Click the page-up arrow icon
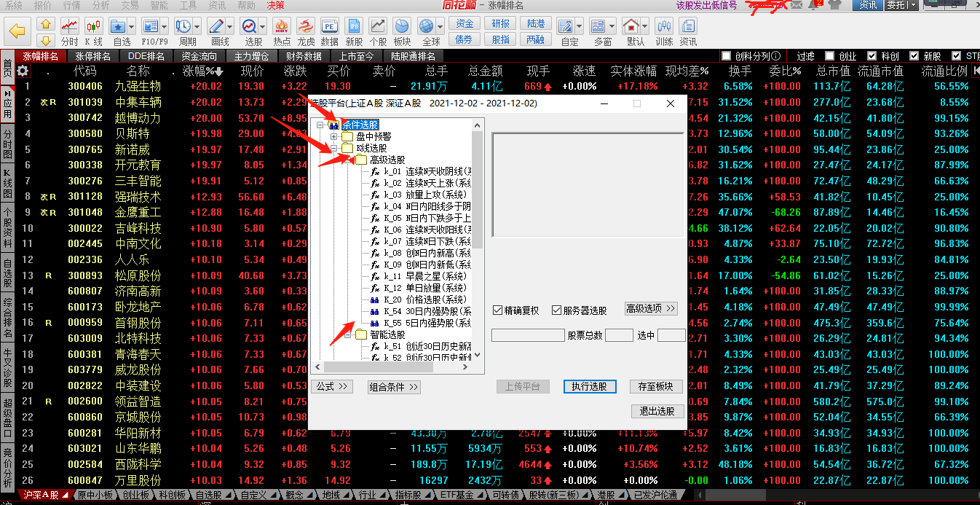The image size is (980, 505). coord(45,25)
